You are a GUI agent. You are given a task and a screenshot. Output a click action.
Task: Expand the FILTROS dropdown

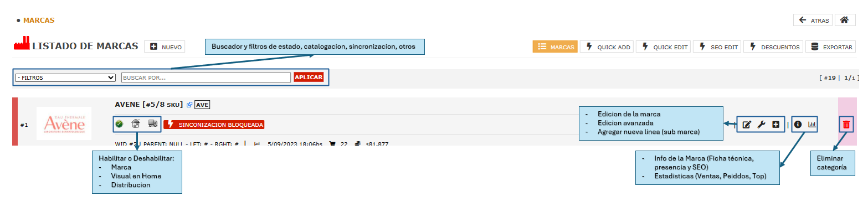point(65,77)
